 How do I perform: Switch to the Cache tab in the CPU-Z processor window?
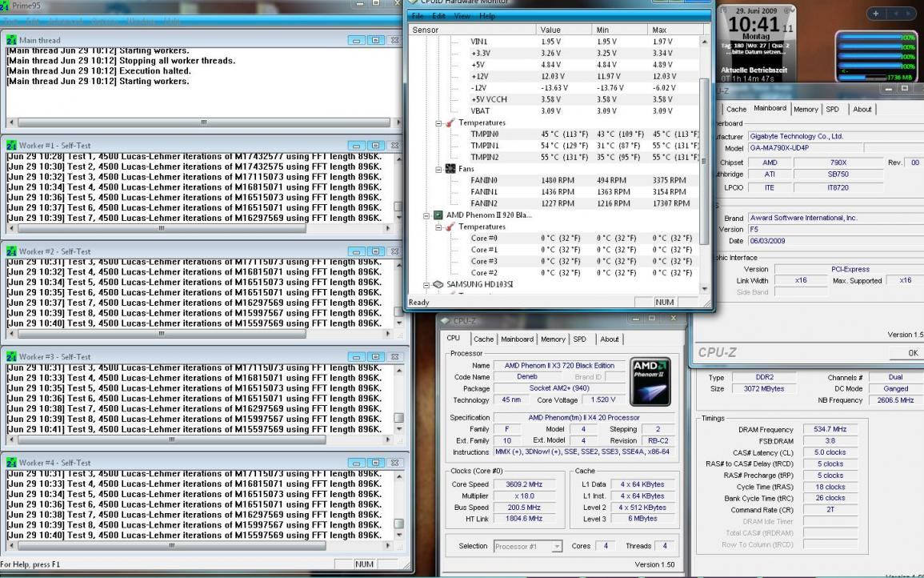coord(483,339)
